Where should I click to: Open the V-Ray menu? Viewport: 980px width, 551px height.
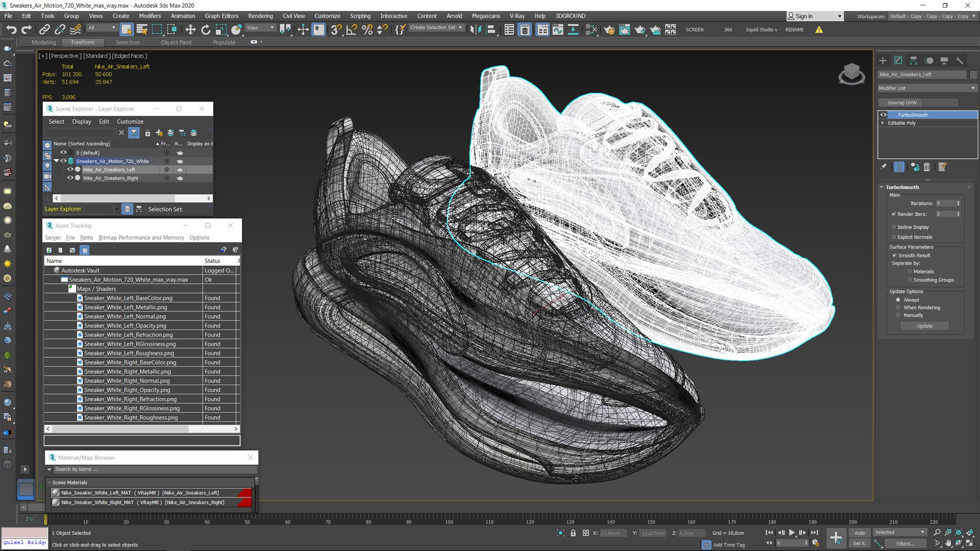pyautogui.click(x=517, y=16)
